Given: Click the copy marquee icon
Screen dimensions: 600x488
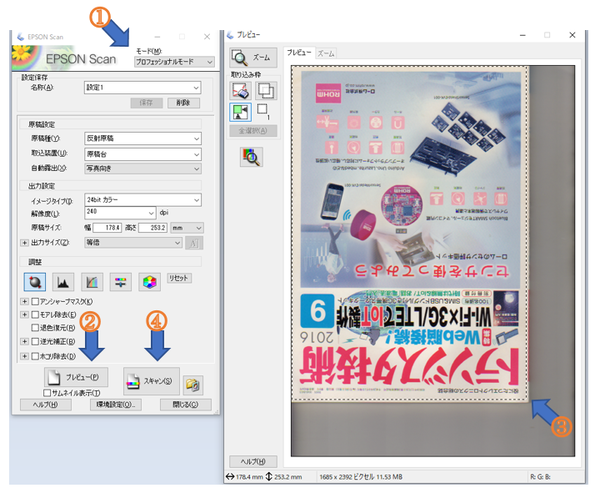Looking at the screenshot, I should tap(266, 91).
